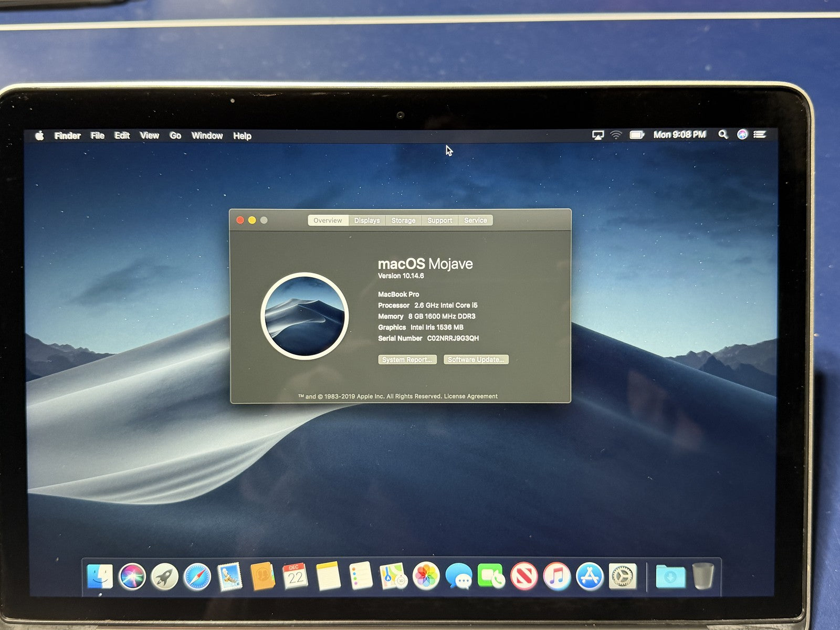Open the Wi-Fi status menu
840x630 pixels.
[616, 135]
